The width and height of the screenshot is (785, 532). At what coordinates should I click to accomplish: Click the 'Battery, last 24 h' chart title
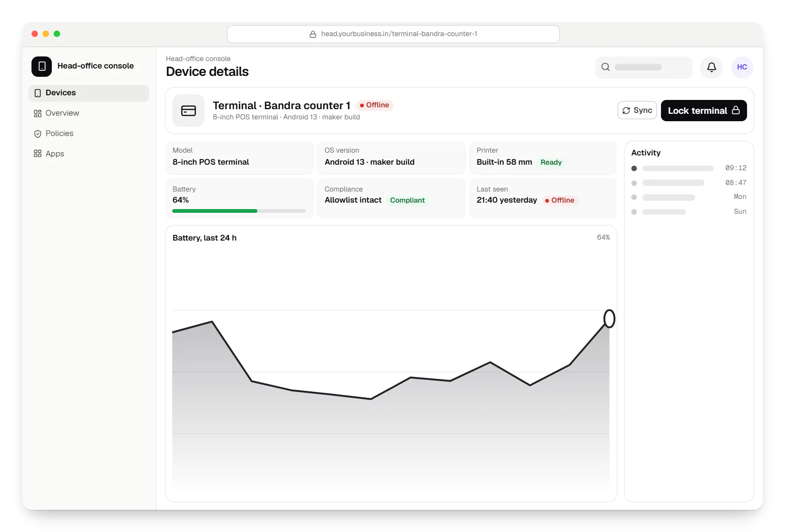coord(205,238)
